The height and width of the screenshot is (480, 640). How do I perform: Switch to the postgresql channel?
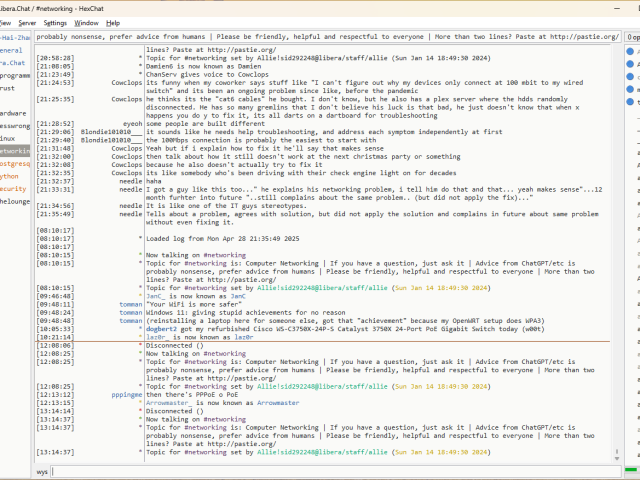(x=13, y=163)
